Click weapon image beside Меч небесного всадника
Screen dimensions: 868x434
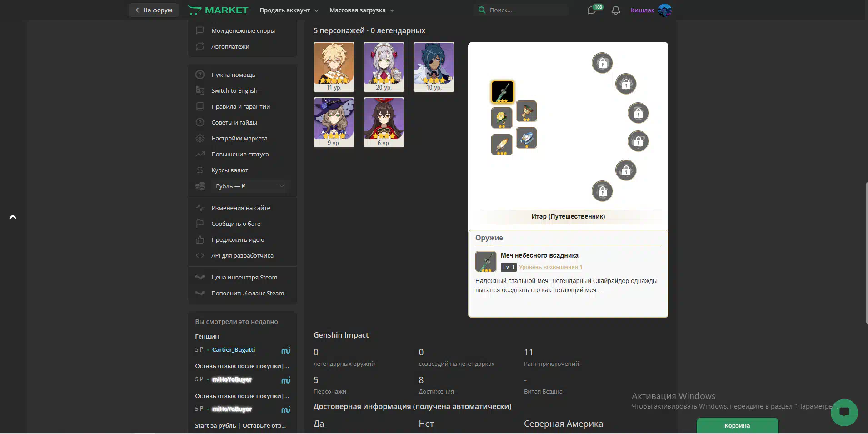[x=486, y=261]
